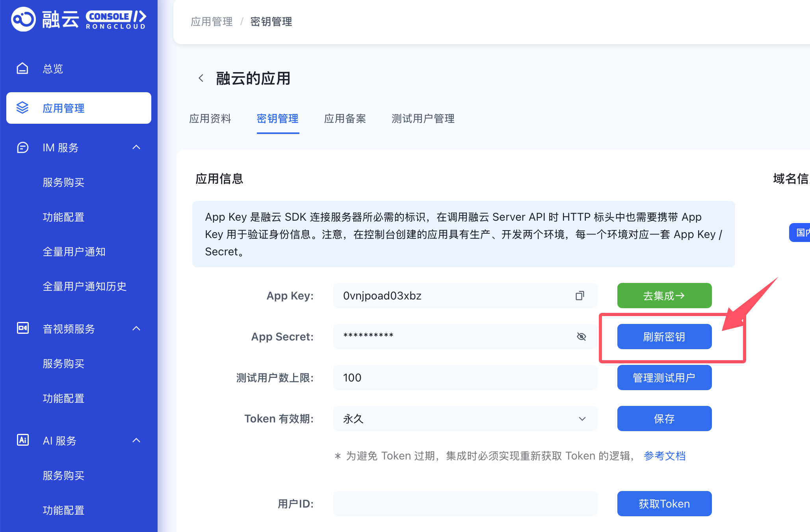Click the RongCloud logo icon
The width and height of the screenshot is (810, 532).
23,19
